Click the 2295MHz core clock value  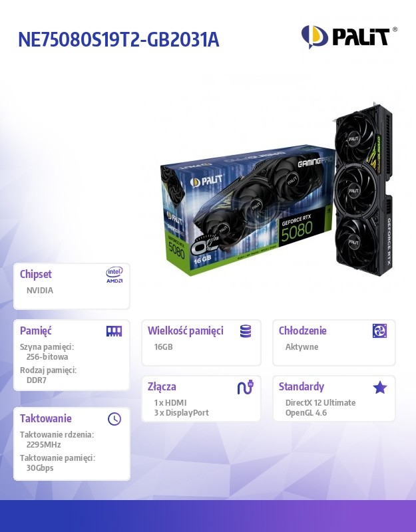pyautogui.click(x=44, y=444)
